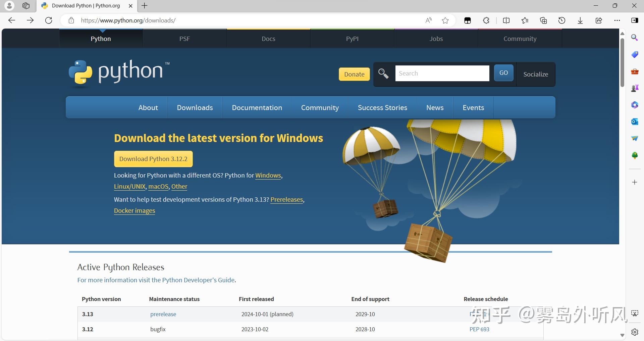Open the Downloads navigation menu

195,107
